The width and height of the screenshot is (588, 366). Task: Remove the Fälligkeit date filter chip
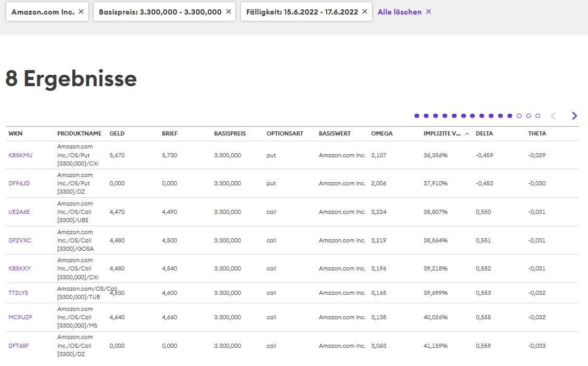[365, 11]
